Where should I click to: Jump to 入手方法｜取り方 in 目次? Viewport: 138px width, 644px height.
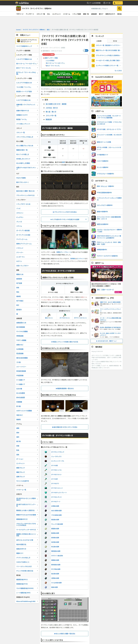52,108
